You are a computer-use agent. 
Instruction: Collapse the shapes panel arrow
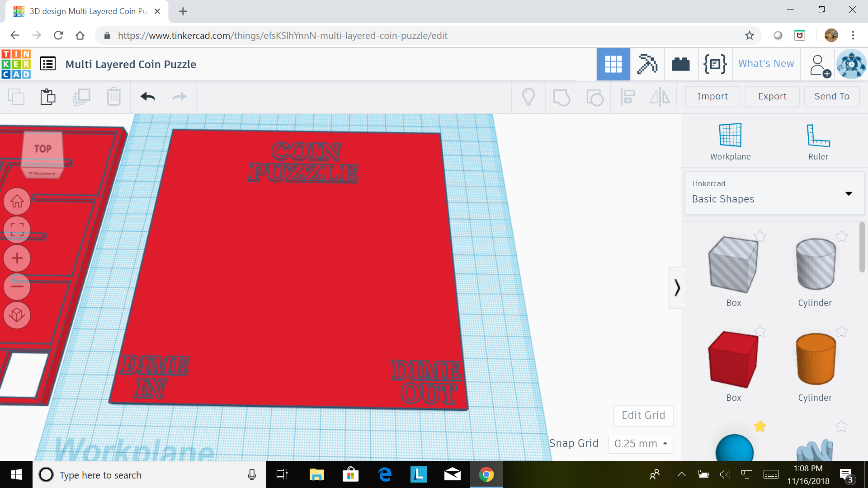[677, 287]
